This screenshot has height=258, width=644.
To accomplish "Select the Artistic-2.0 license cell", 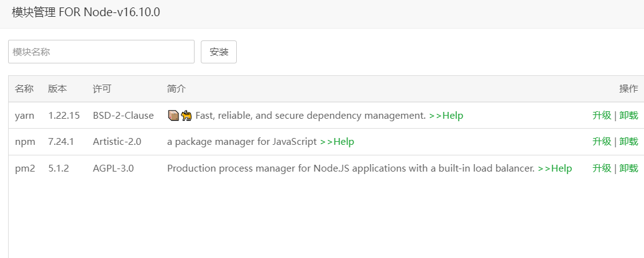I will tap(117, 142).
